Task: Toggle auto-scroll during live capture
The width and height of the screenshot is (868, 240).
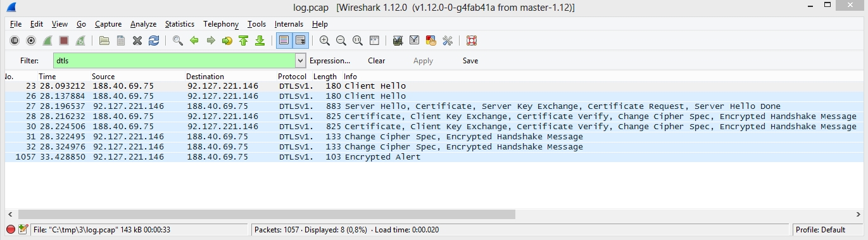Action: [300, 41]
